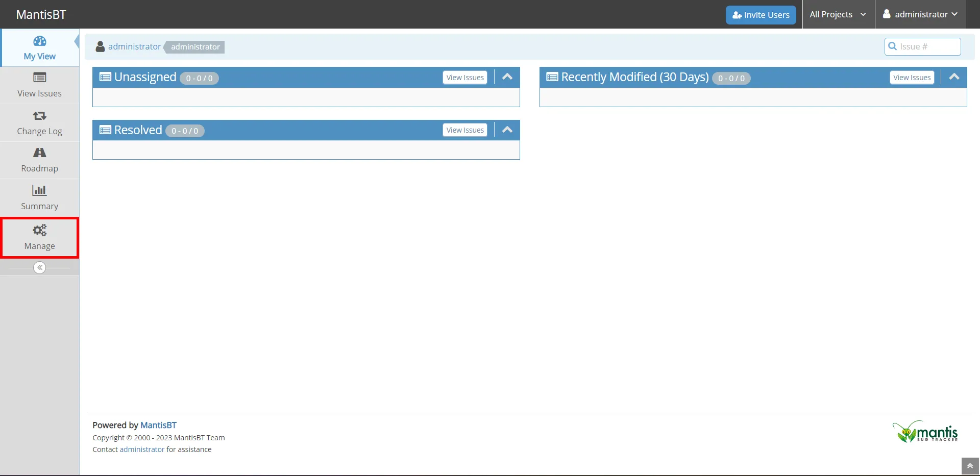The height and width of the screenshot is (476, 980).
Task: Click the Resolved panel list icon
Action: point(105,130)
